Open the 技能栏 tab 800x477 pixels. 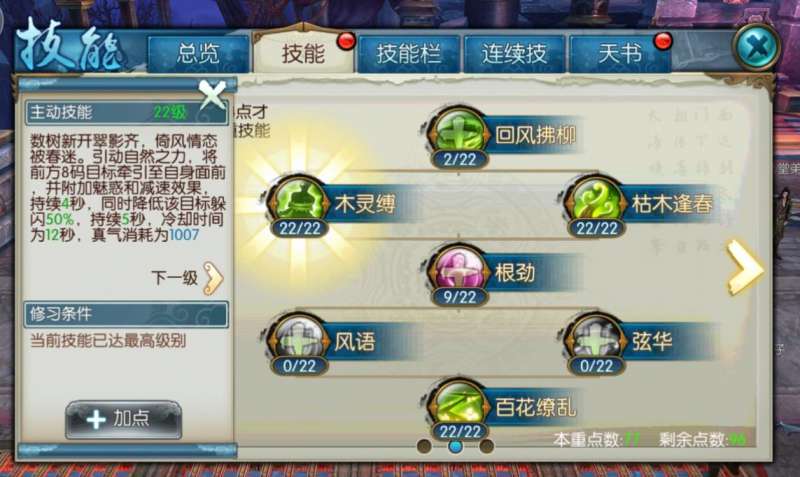pos(409,54)
